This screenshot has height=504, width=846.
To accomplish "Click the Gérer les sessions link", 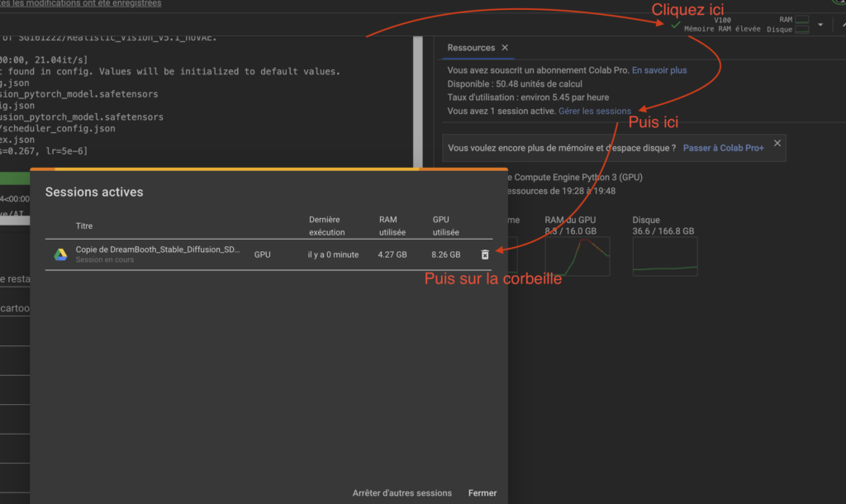I will click(595, 112).
